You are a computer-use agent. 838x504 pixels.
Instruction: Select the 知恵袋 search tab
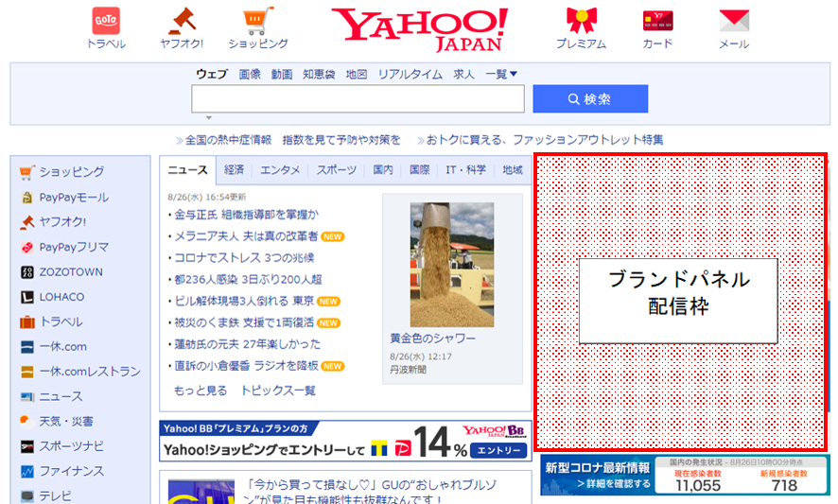[319, 75]
